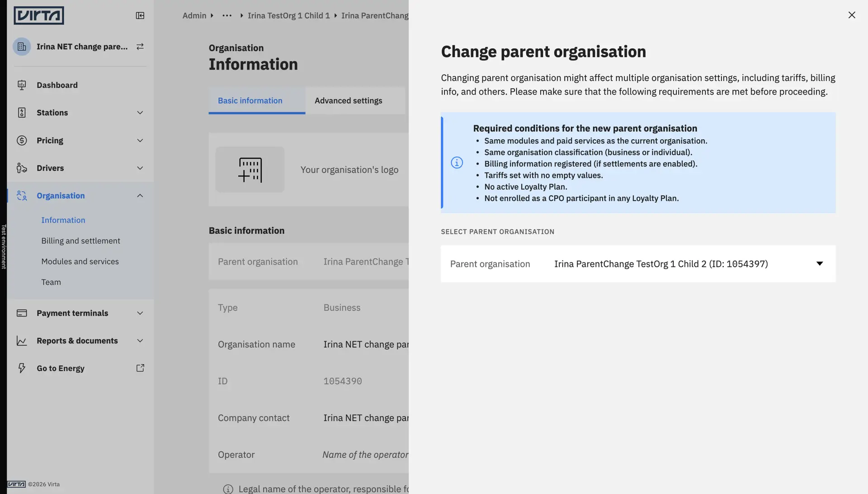This screenshot has width=868, height=494.
Task: Click the organisation building avatar icon
Action: coord(22,47)
